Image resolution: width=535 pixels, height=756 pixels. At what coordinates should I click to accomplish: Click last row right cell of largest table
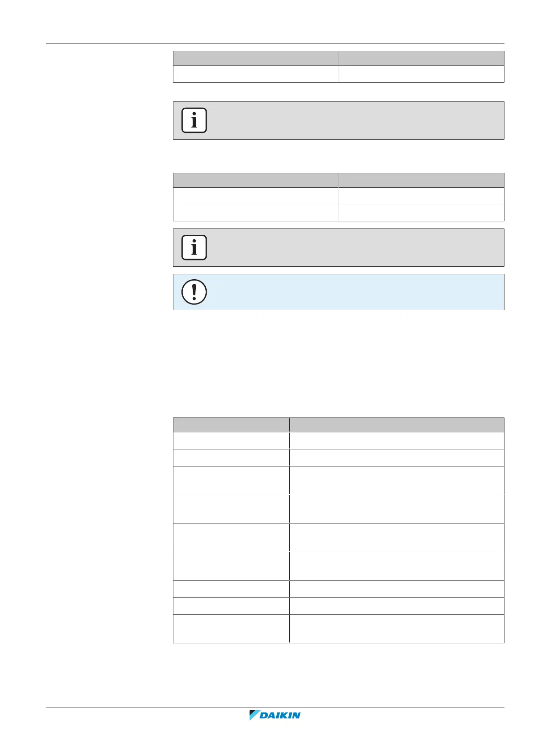coord(396,629)
